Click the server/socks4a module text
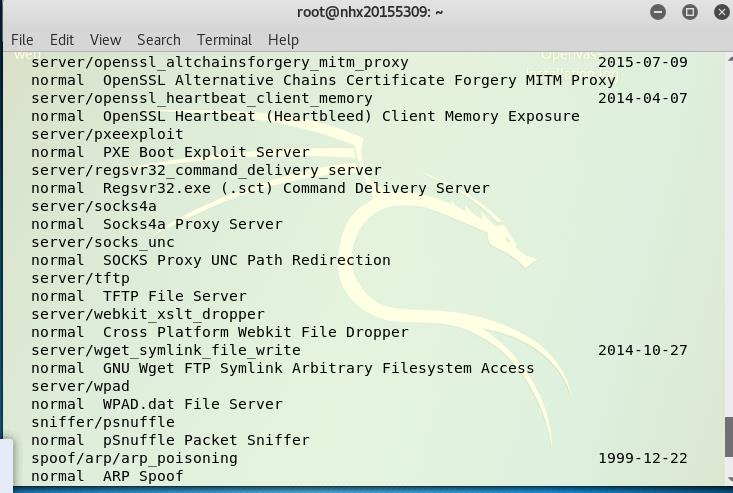This screenshot has height=493, width=733. pyautogui.click(x=94, y=206)
